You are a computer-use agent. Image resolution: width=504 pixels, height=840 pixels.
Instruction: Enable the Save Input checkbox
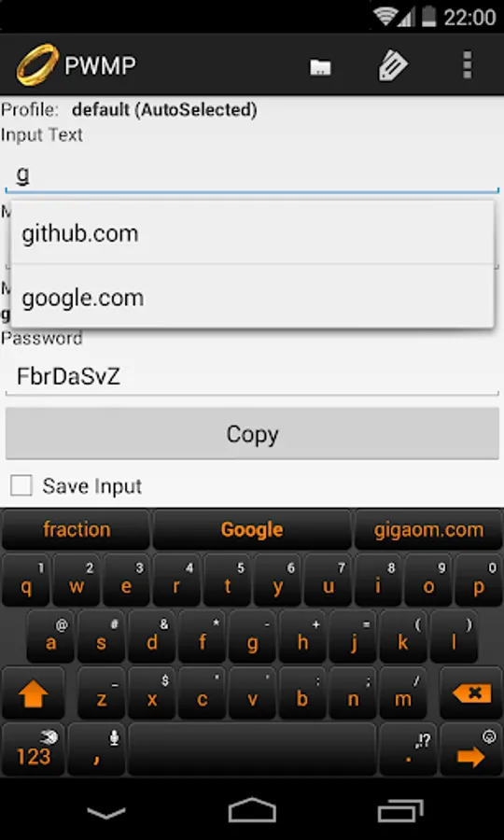point(21,485)
